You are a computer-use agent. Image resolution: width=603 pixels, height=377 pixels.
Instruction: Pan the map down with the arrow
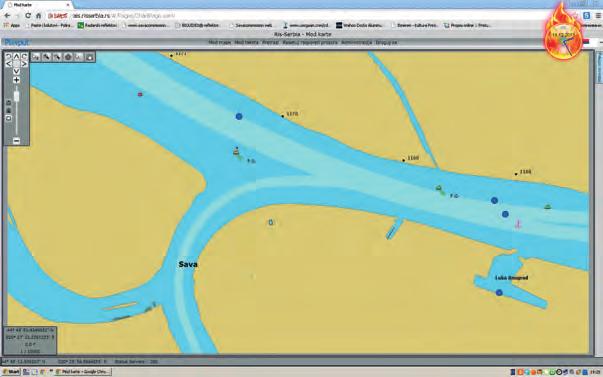tap(16, 71)
